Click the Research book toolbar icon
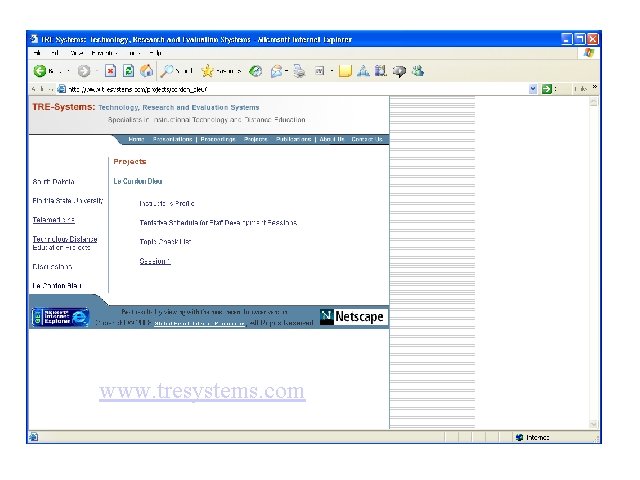This screenshot has width=640, height=480. pyautogui.click(x=380, y=71)
